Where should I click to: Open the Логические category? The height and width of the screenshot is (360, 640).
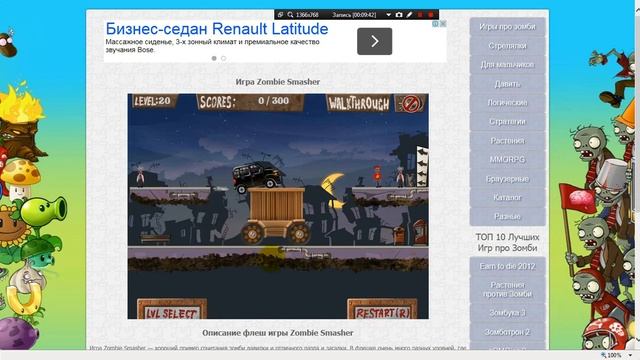click(507, 102)
